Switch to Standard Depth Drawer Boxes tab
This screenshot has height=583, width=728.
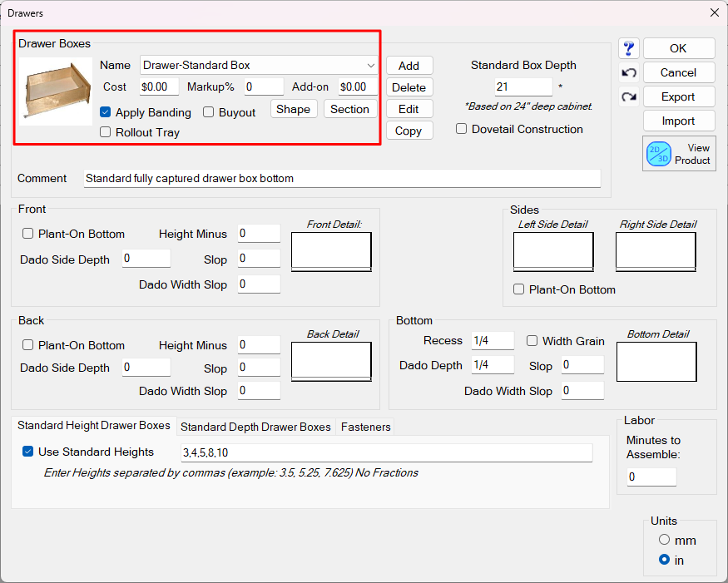point(255,427)
